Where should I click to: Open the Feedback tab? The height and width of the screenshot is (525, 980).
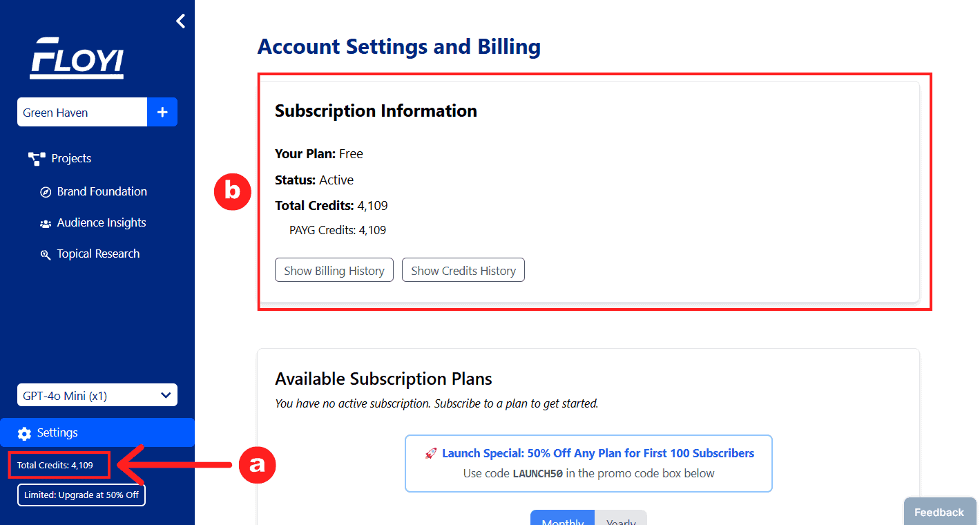click(x=939, y=512)
